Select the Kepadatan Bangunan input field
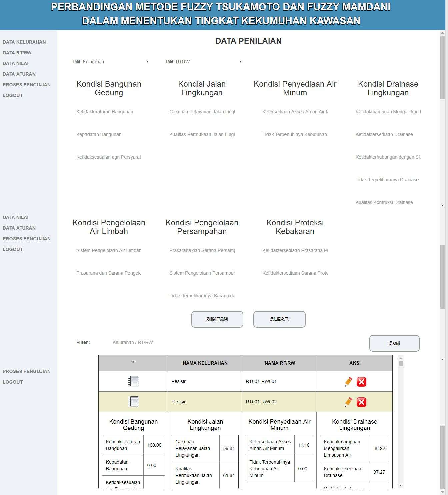The width and height of the screenshot is (448, 495). pyautogui.click(x=109, y=134)
